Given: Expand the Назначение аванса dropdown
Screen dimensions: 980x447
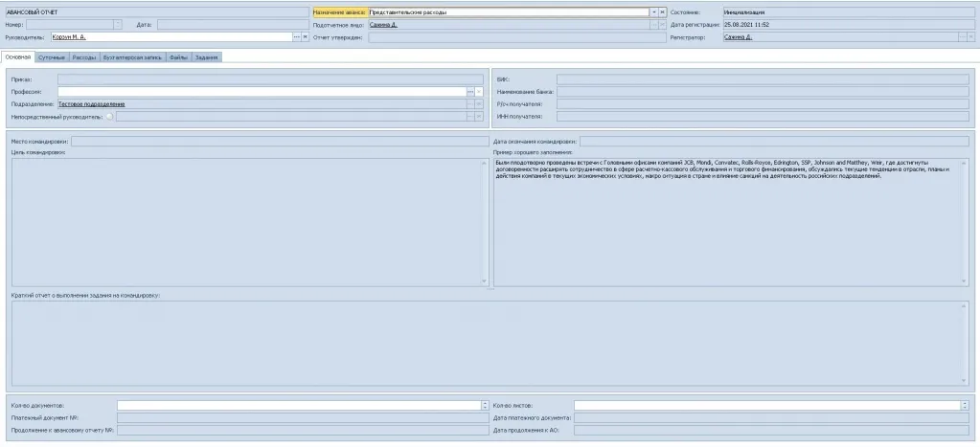Looking at the screenshot, I should tap(653, 11).
